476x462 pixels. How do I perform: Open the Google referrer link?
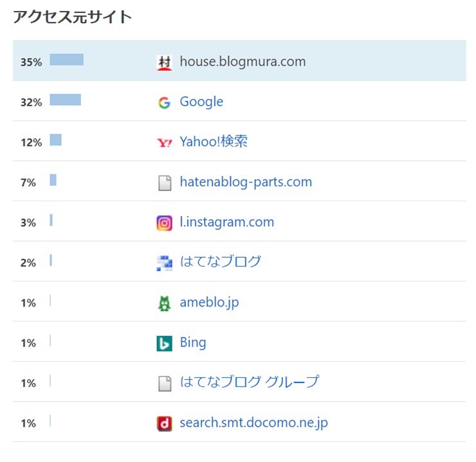pyautogui.click(x=201, y=102)
